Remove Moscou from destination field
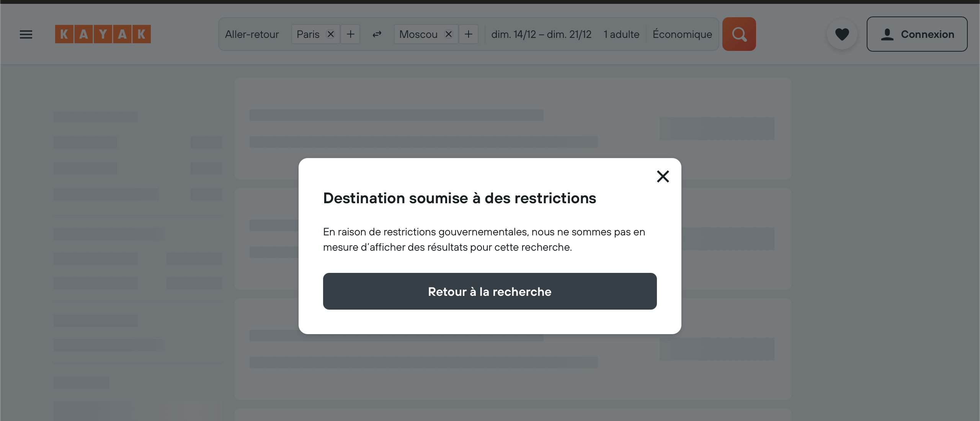The height and width of the screenshot is (421, 980). click(x=449, y=34)
